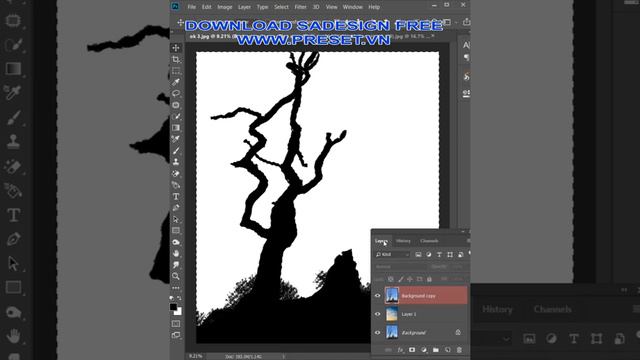Set background color white swatch
The image size is (640, 360).
tap(179, 312)
